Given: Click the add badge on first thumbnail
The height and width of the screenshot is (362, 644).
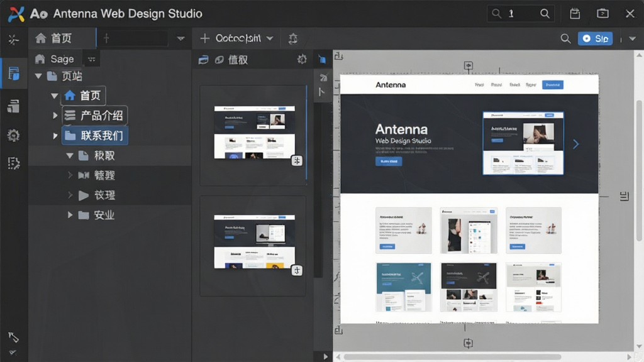Looking at the screenshot, I should (x=297, y=160).
